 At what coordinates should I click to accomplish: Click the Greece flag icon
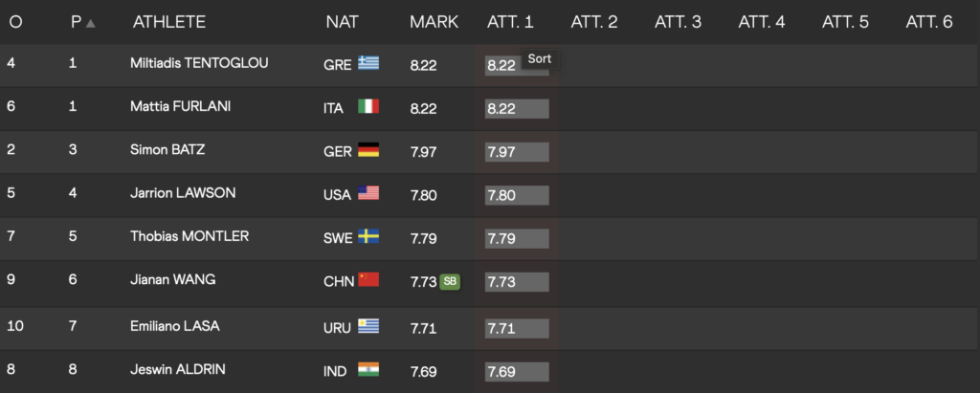pos(368,63)
